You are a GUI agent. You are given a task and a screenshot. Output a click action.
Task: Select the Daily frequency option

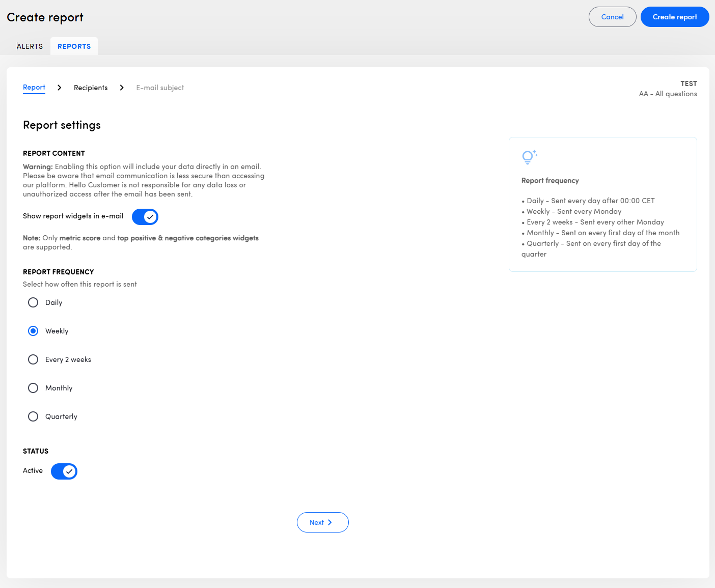click(33, 302)
